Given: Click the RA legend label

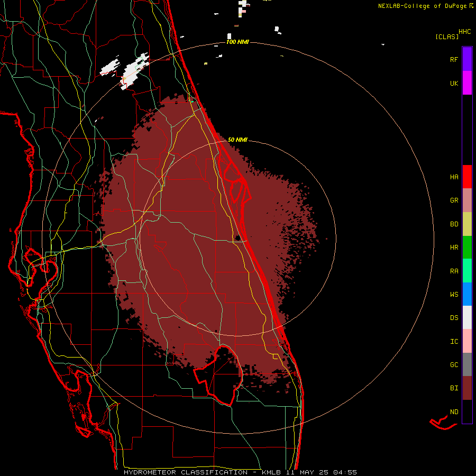Looking at the screenshot, I should 454,271.
